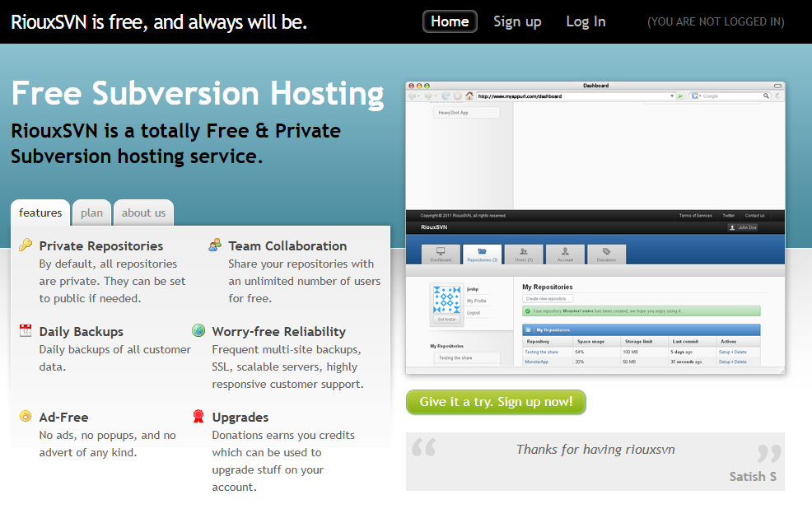Go to Log In page
Screen dimensions: 812x509
(x=586, y=21)
